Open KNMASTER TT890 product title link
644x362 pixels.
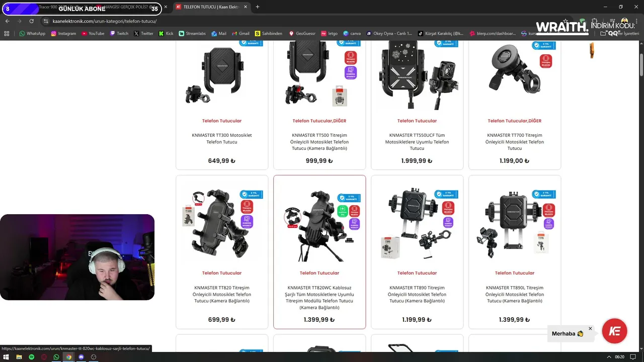tap(417, 294)
